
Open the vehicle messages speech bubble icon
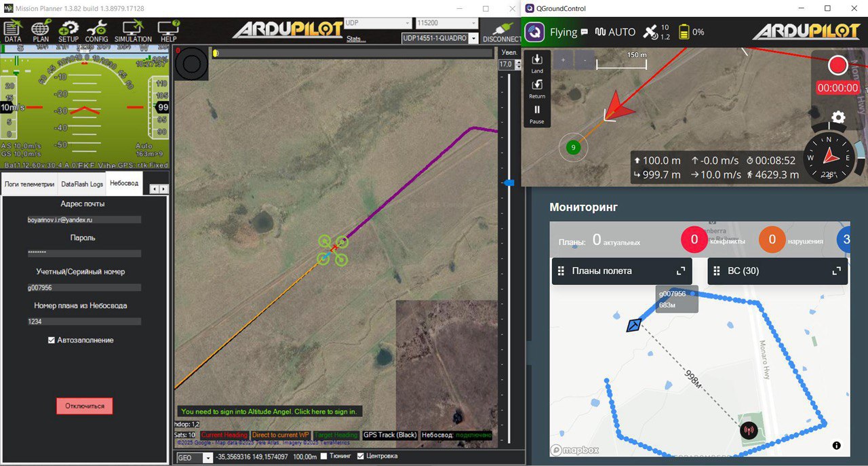pos(585,32)
